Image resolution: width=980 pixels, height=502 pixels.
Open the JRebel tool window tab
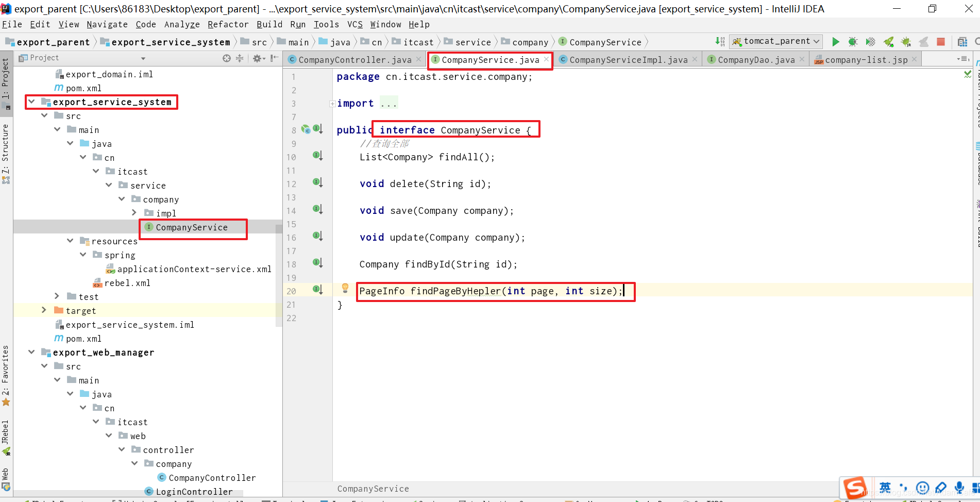(x=6, y=438)
